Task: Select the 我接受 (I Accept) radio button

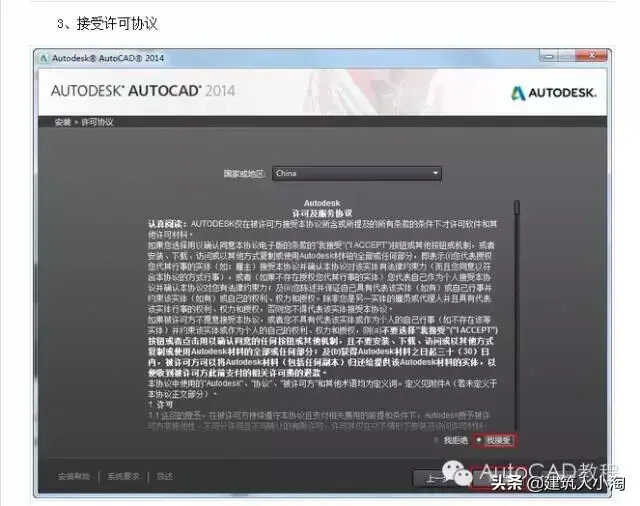Action: point(479,440)
